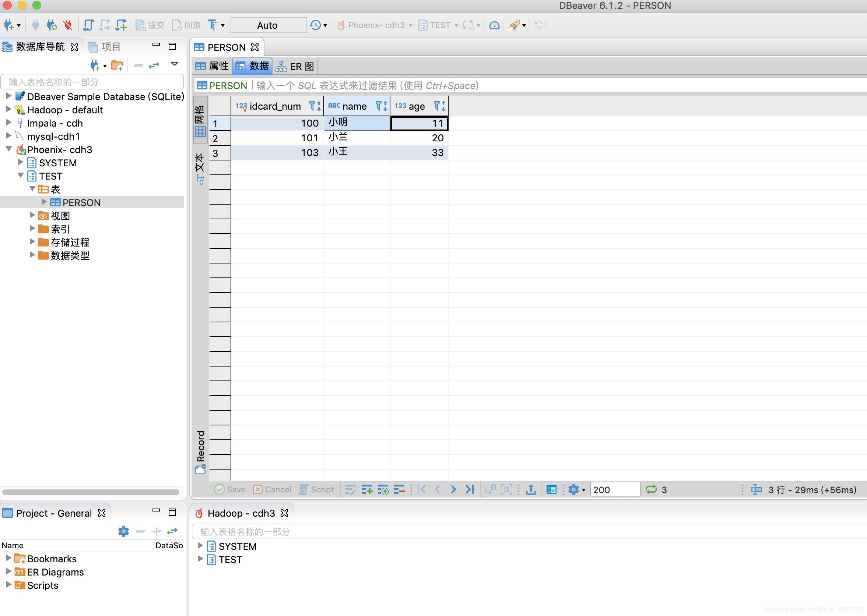Click the Script button in results toolbar
Screen dimensions: 867x616
[317, 490]
